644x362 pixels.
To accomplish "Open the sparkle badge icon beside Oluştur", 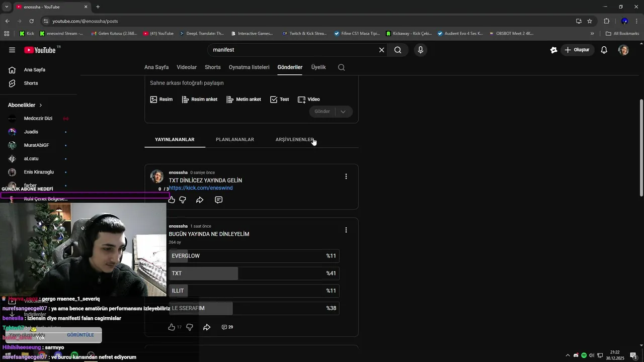I will [x=553, y=50].
